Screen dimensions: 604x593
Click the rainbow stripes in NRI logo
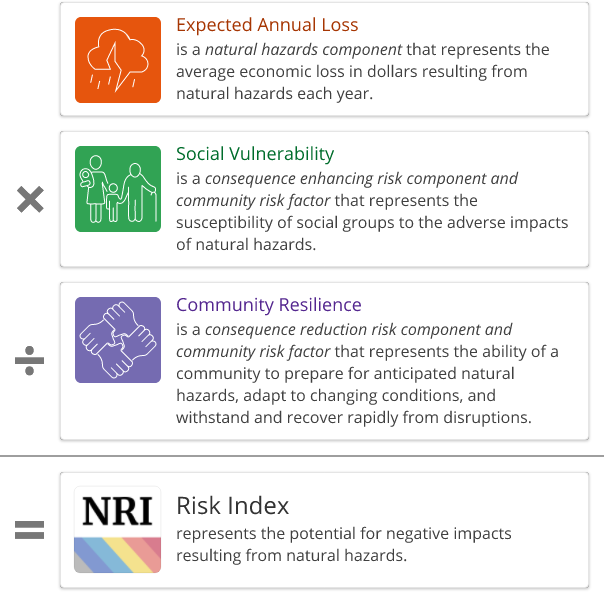[x=118, y=555]
